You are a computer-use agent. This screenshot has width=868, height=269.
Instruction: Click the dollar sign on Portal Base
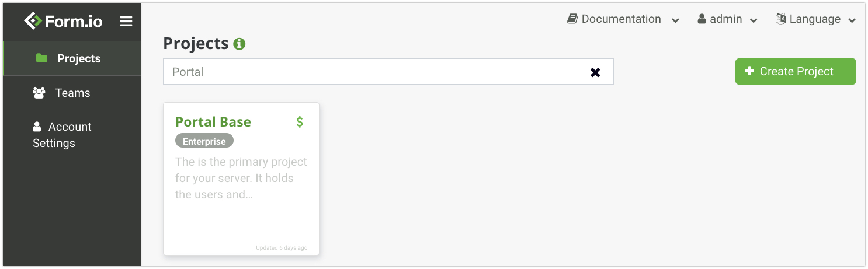(x=300, y=122)
